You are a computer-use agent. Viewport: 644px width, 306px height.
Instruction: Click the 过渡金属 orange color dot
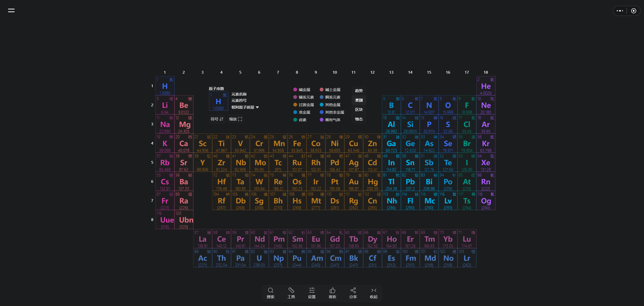[x=295, y=105]
